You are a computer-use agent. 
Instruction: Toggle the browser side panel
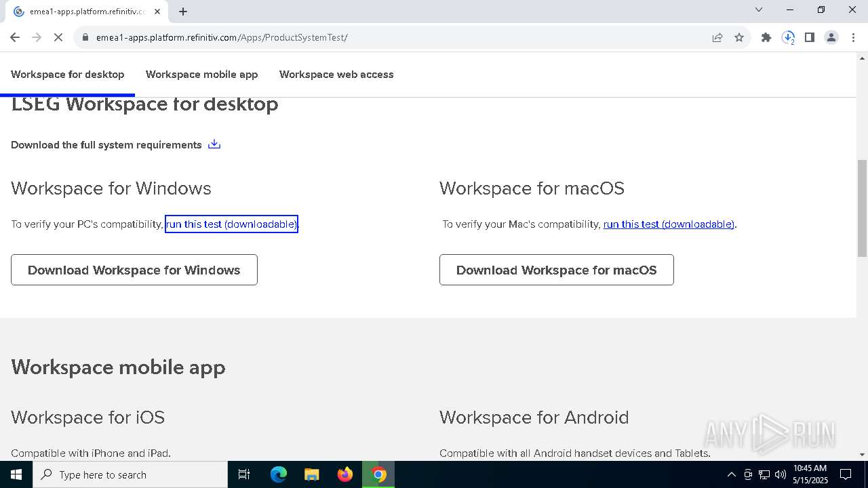click(x=810, y=37)
